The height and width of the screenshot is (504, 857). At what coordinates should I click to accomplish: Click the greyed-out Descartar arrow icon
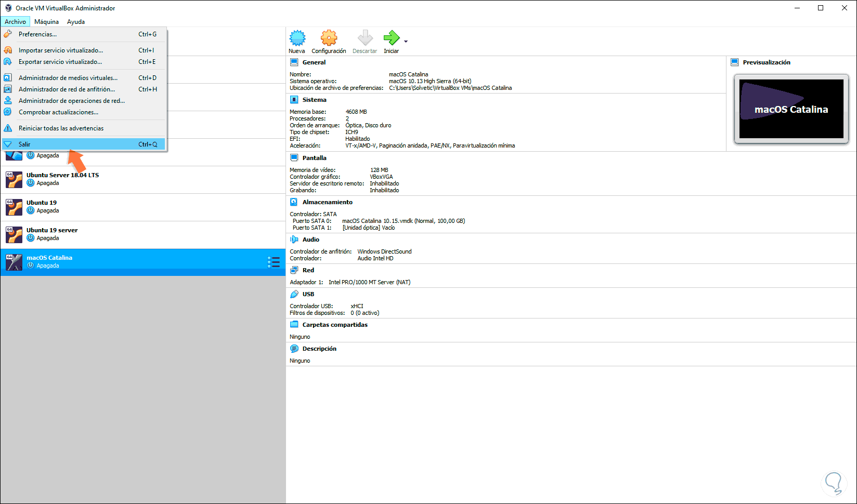tap(365, 38)
